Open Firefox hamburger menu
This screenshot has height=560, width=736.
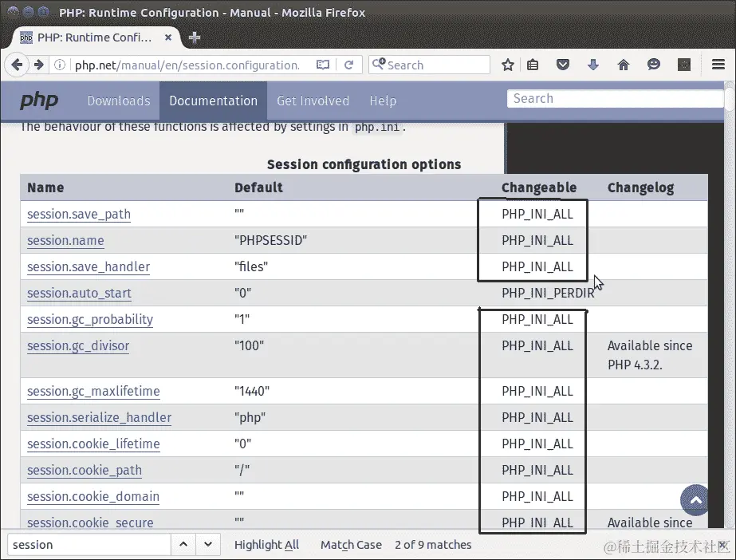718,65
